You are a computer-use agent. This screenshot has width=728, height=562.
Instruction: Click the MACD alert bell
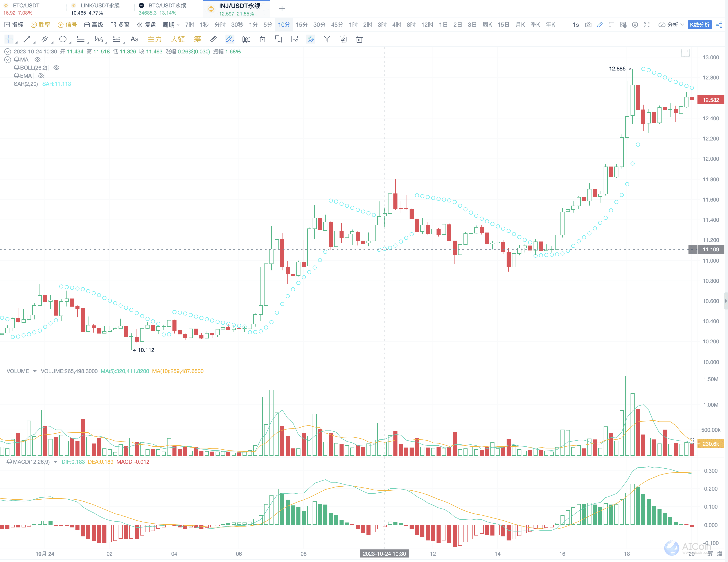(x=9, y=462)
